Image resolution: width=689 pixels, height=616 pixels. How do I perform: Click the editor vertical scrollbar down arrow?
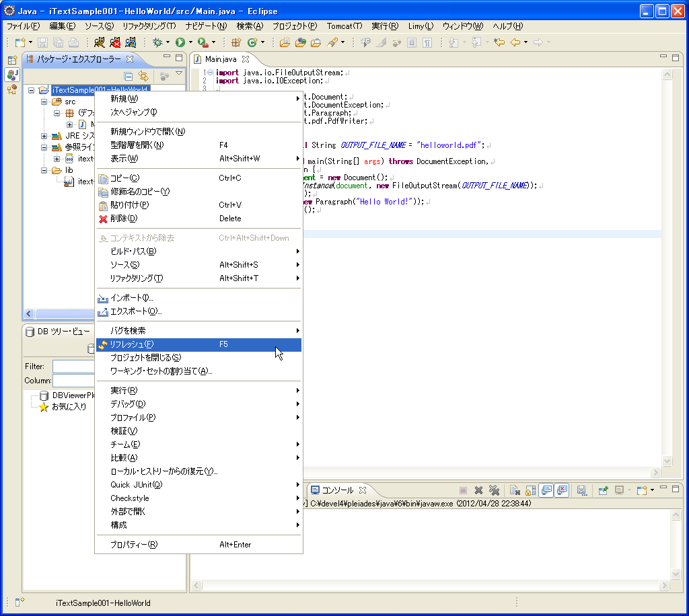pyautogui.click(x=667, y=461)
